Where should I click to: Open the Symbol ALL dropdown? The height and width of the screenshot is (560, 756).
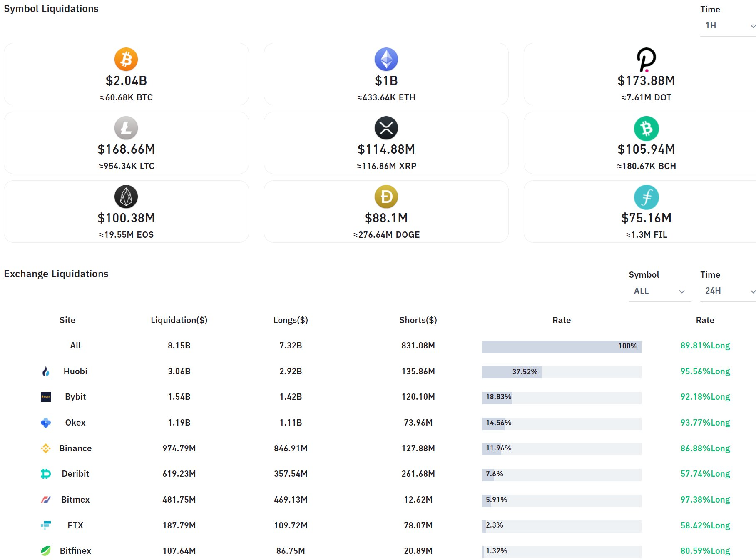tap(659, 291)
